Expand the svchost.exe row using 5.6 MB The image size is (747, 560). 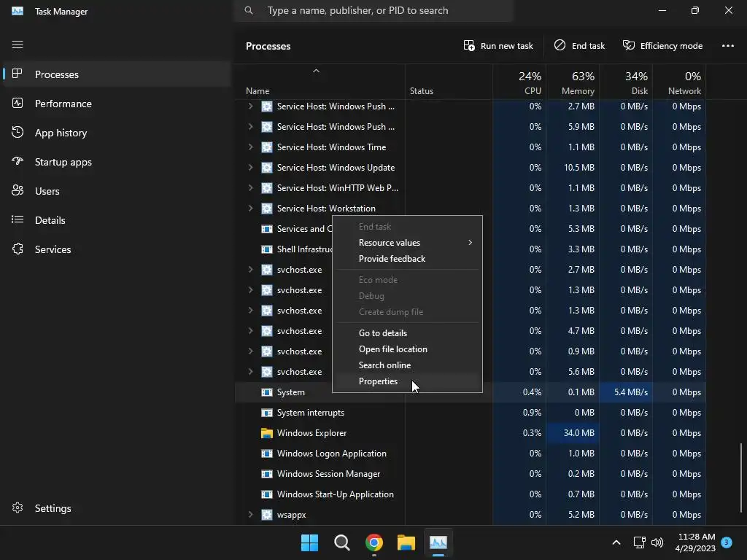251,371
